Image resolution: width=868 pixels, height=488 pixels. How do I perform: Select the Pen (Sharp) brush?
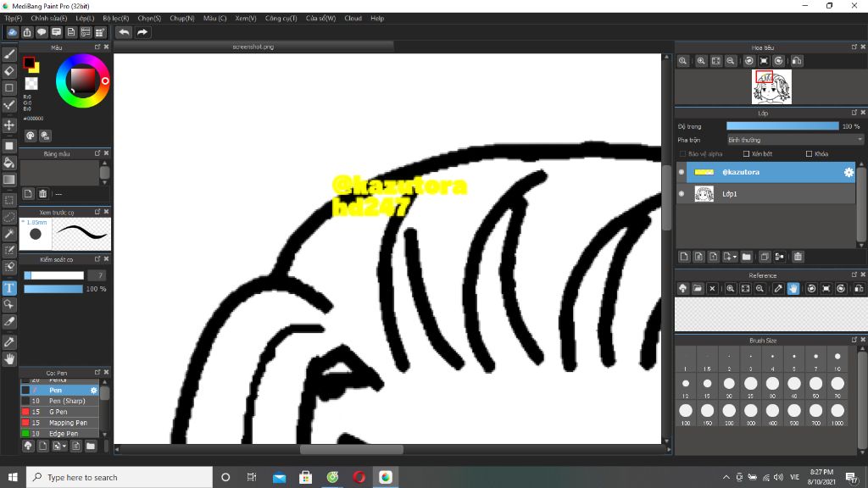[60, 401]
